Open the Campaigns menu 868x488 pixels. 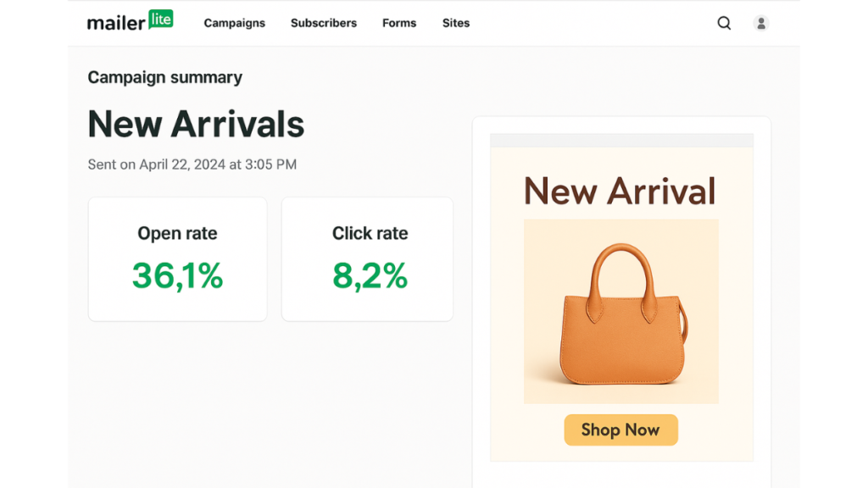234,23
